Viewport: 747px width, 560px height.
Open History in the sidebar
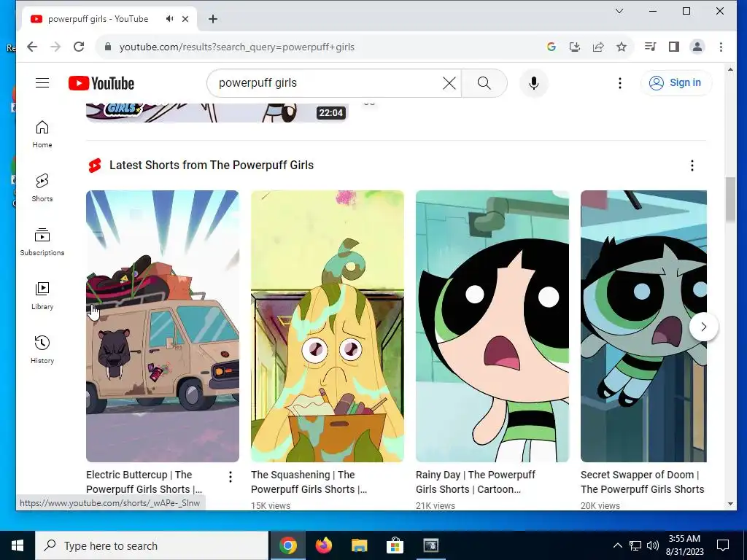click(x=42, y=349)
